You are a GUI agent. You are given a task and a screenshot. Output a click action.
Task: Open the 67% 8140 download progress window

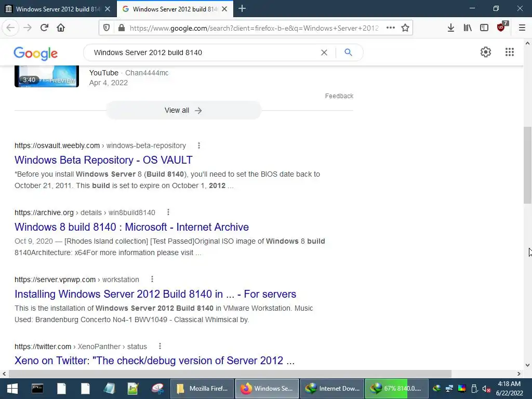coord(396,389)
